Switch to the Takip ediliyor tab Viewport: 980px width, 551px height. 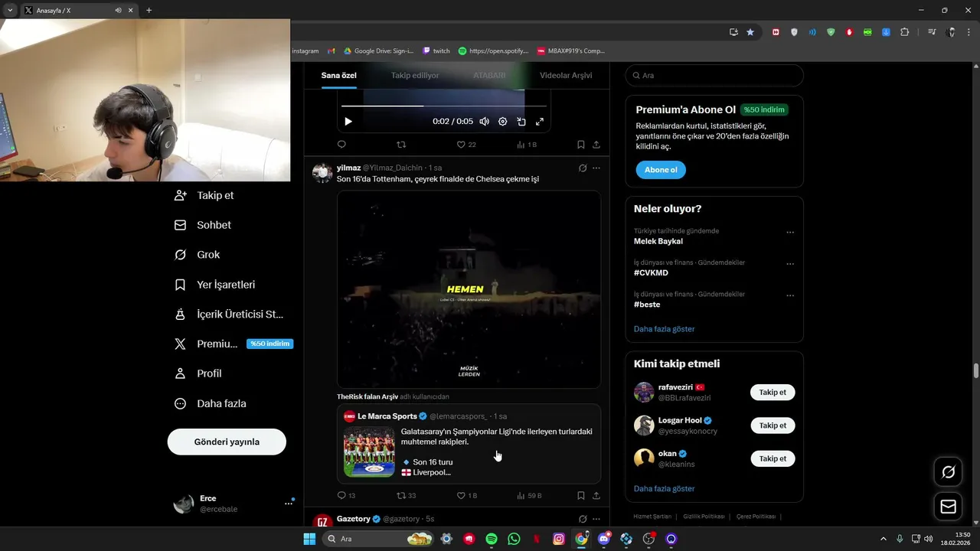(x=415, y=76)
